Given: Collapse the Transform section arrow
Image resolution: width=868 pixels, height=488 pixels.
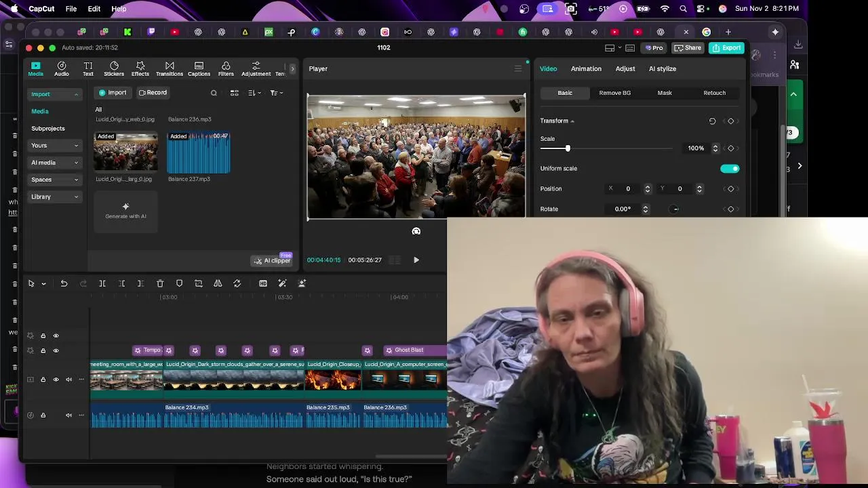Looking at the screenshot, I should 572,121.
